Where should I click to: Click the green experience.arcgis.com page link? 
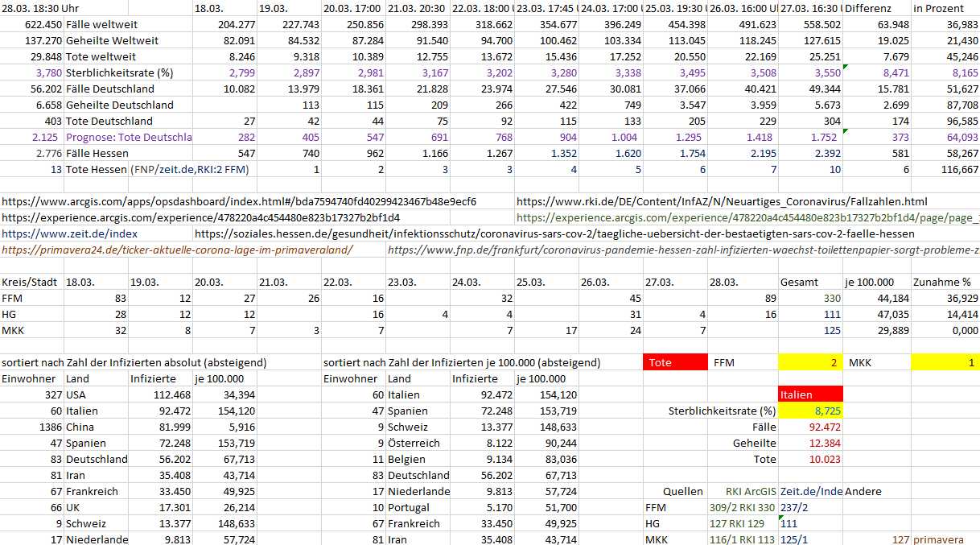tap(747, 217)
